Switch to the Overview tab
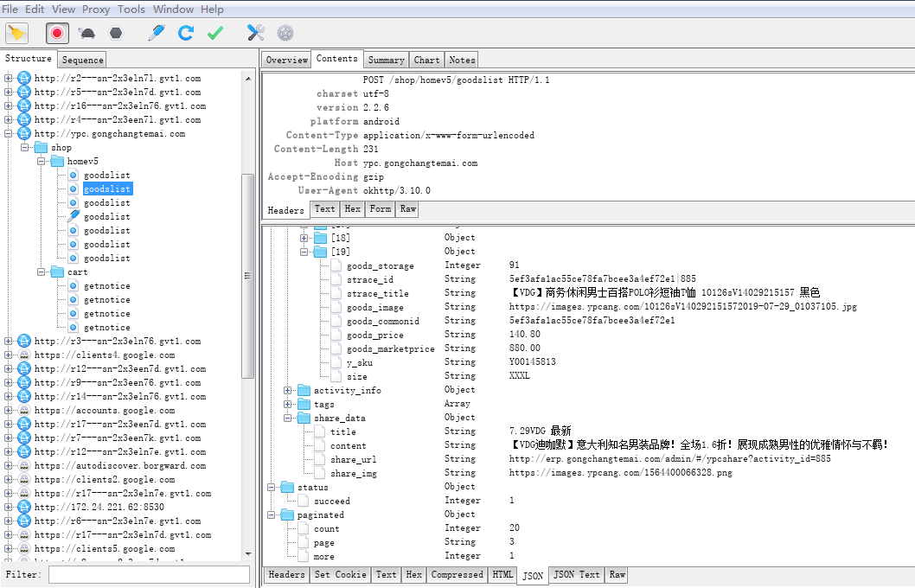The width and height of the screenshot is (915, 588). [286, 60]
